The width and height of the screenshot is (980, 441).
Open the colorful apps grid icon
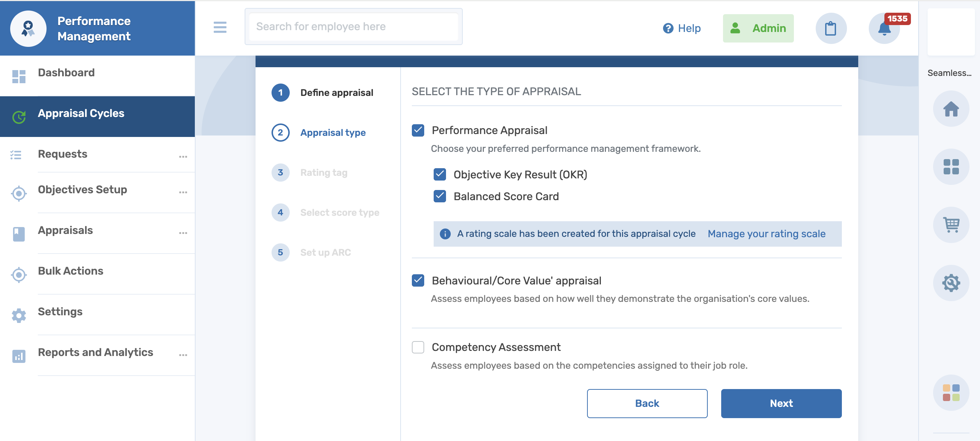[x=951, y=392]
